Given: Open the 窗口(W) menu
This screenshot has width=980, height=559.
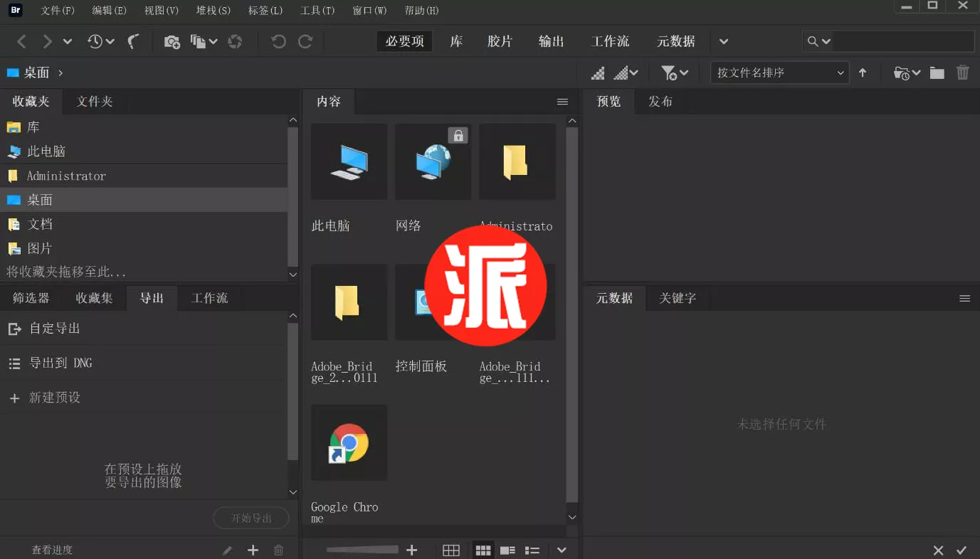Looking at the screenshot, I should [369, 11].
